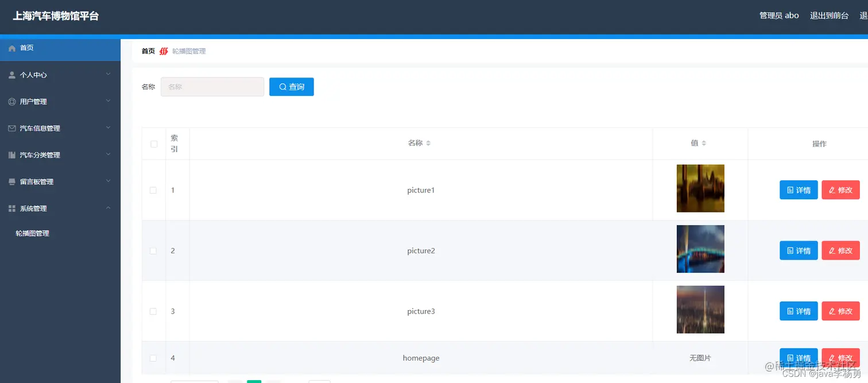
Task: Open the picture3 tower thumbnail image
Action: coord(700,310)
